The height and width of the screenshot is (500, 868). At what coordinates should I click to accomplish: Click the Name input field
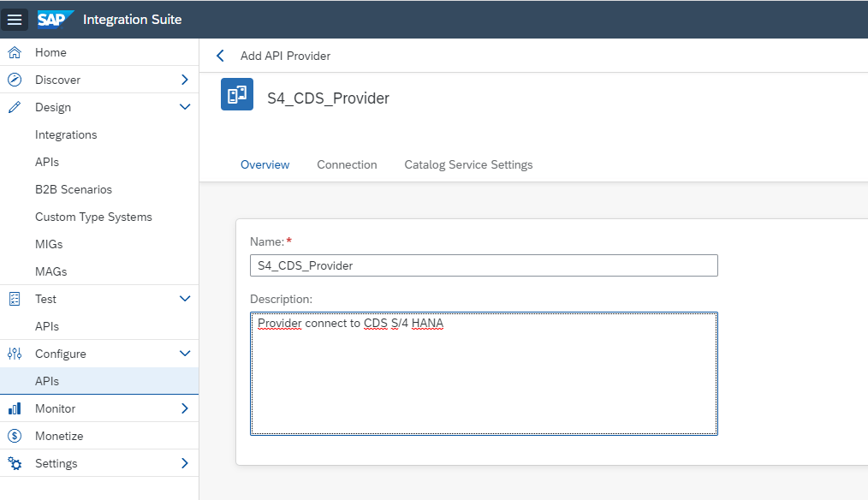click(484, 265)
